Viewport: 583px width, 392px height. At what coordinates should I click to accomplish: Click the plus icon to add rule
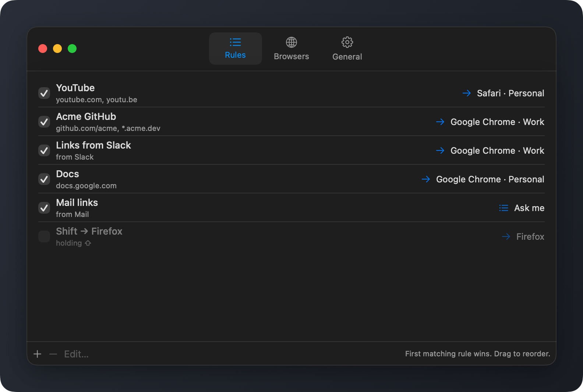click(x=37, y=354)
